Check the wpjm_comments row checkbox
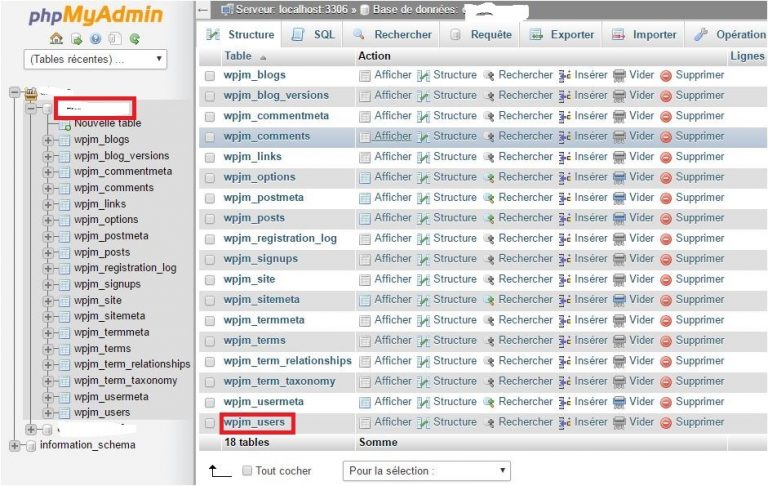Image resolution: width=768 pixels, height=486 pixels. coord(210,137)
